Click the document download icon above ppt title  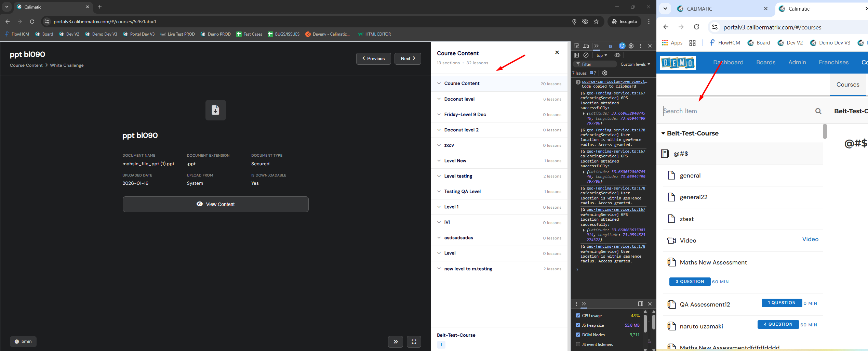coord(215,110)
